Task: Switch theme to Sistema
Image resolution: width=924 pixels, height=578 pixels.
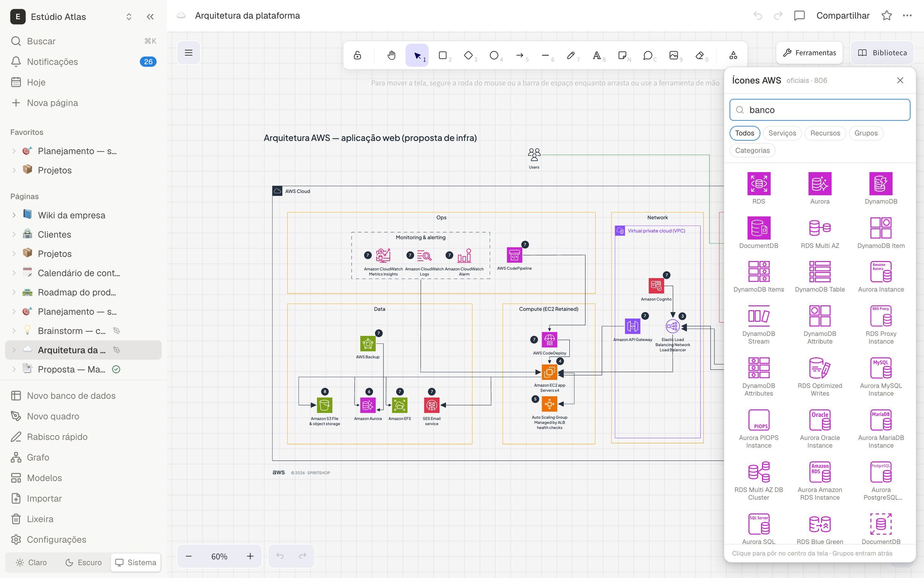Action: click(136, 562)
